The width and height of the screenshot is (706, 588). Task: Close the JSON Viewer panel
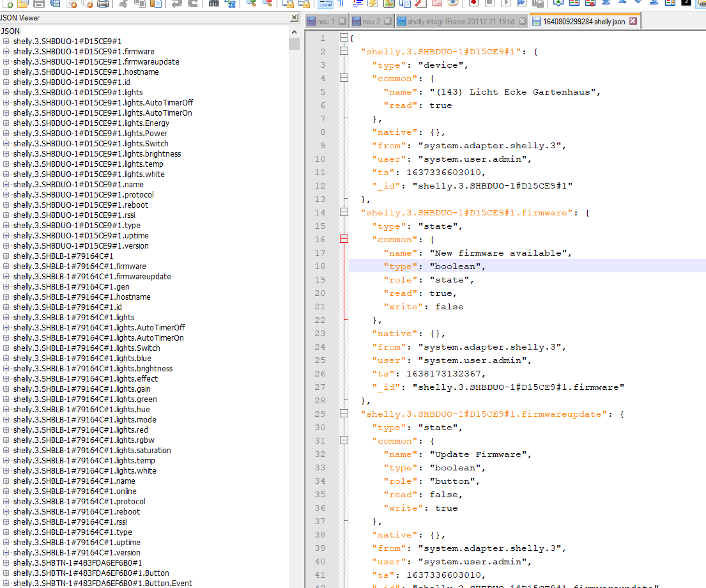pos(294,18)
